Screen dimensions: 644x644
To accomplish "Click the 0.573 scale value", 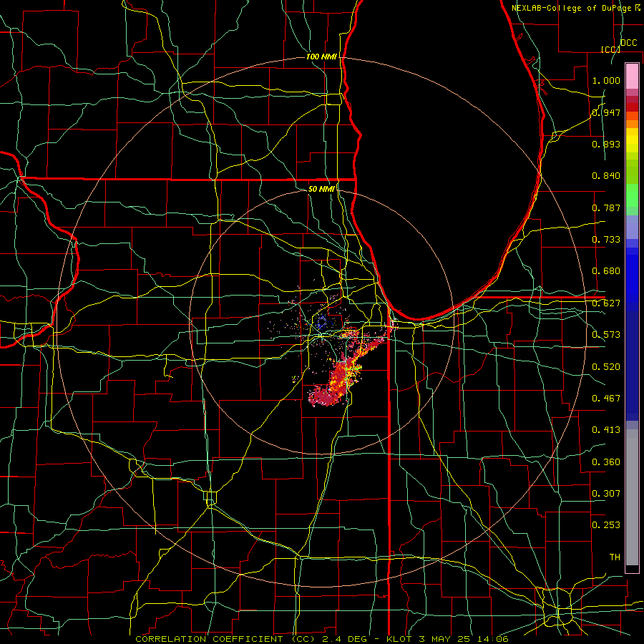I will click(606, 335).
